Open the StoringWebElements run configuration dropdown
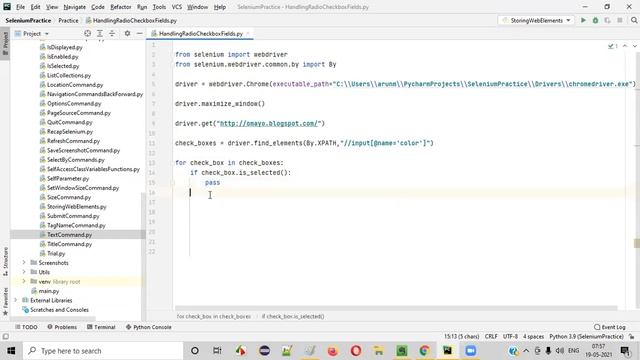This screenshot has height=360, width=640. [536, 20]
